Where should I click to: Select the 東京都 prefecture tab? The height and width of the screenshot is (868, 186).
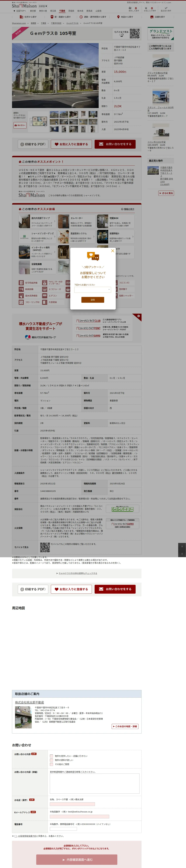33,11
